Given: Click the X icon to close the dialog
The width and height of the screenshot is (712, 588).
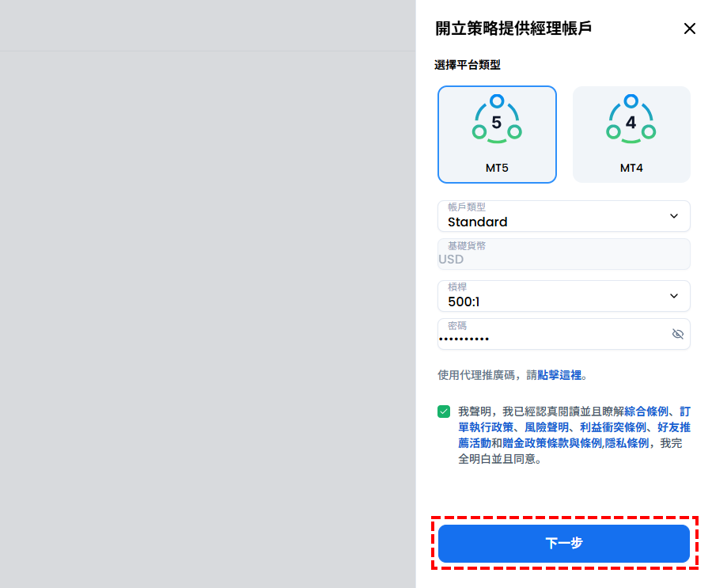Looking at the screenshot, I should coord(689,28).
